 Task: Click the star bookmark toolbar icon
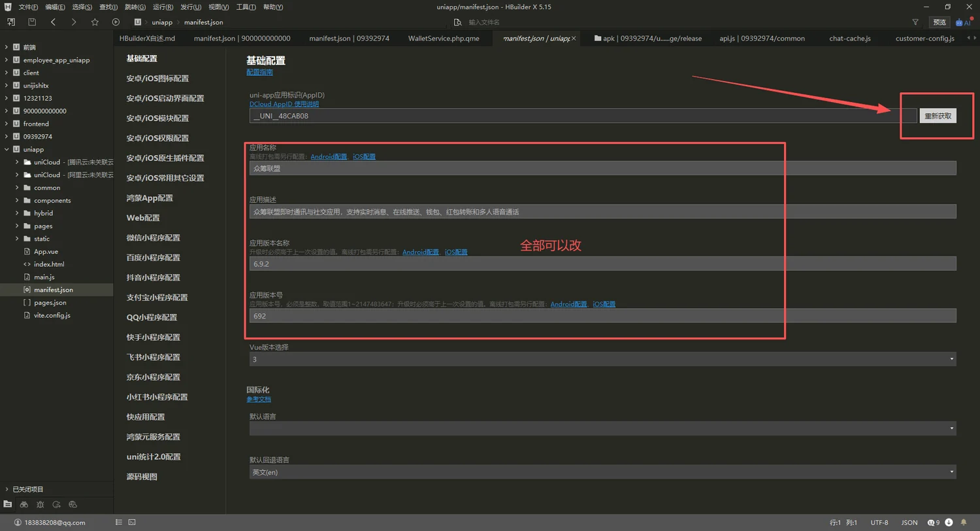point(95,22)
